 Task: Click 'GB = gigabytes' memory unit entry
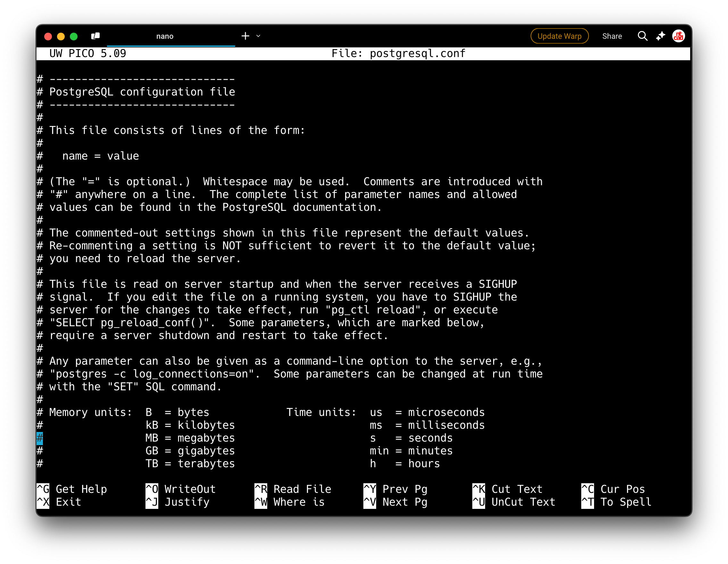[190, 451]
